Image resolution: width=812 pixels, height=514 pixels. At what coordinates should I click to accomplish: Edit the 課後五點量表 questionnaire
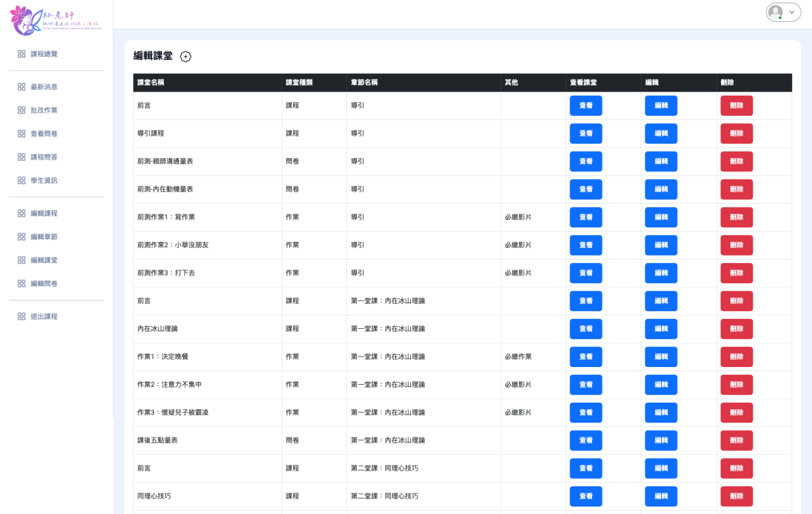(x=661, y=440)
